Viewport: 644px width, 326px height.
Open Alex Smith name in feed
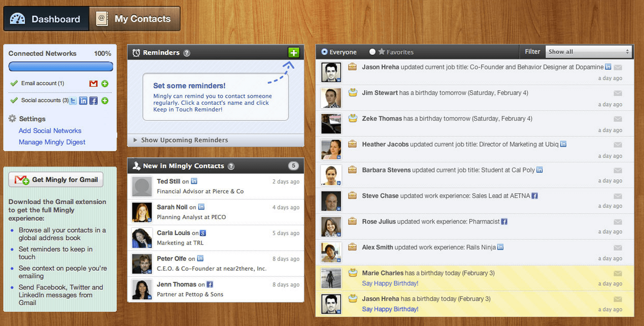(377, 247)
